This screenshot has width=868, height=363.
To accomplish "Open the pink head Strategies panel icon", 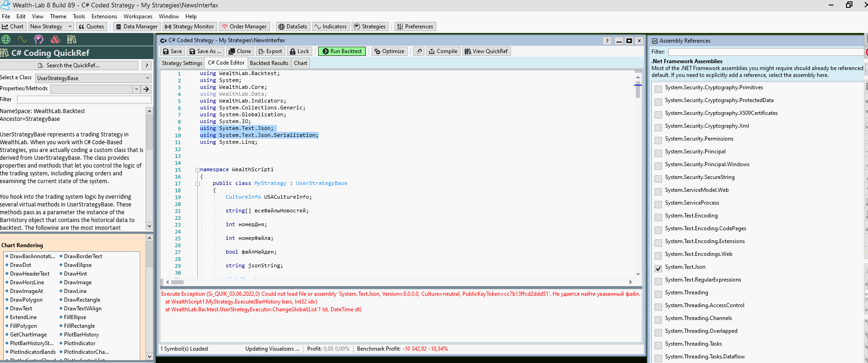I will point(39,39).
